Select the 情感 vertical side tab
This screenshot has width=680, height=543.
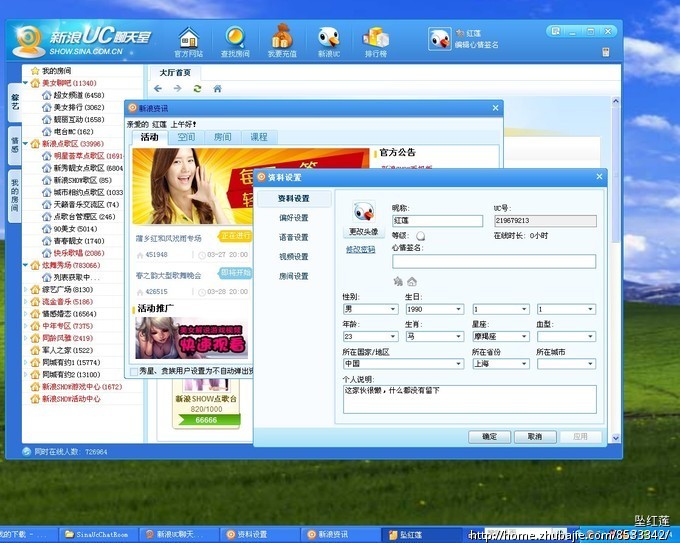(15, 146)
